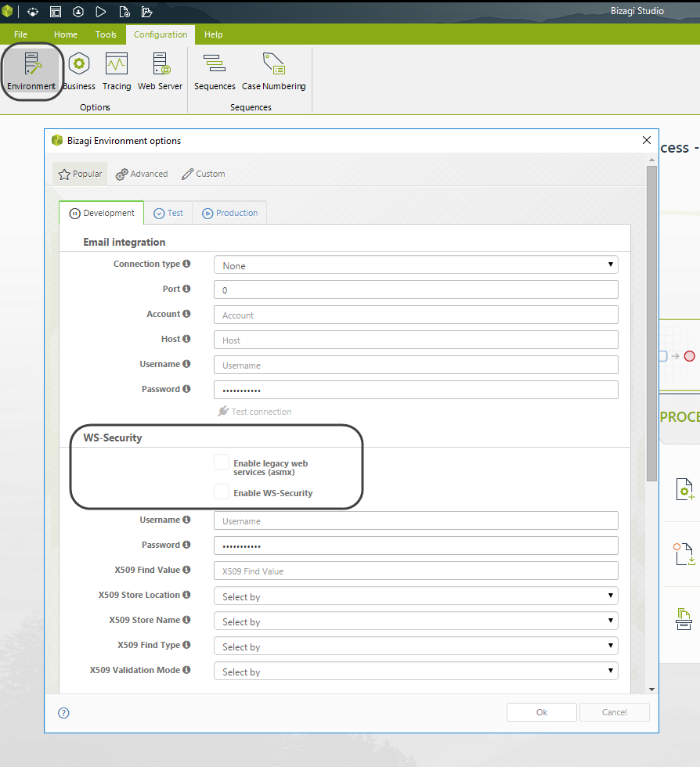Switch to Custom options tab
The width and height of the screenshot is (700, 767).
click(x=203, y=174)
